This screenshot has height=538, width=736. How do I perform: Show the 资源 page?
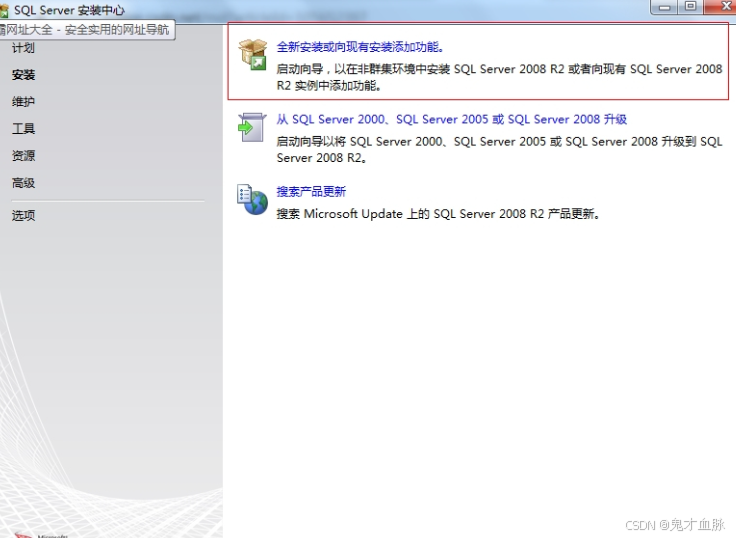(23, 155)
